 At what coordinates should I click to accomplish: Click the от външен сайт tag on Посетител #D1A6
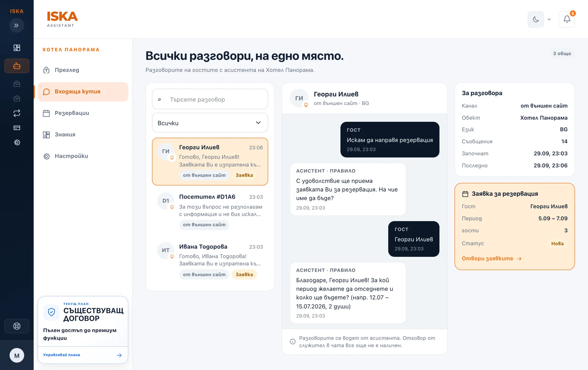click(204, 225)
